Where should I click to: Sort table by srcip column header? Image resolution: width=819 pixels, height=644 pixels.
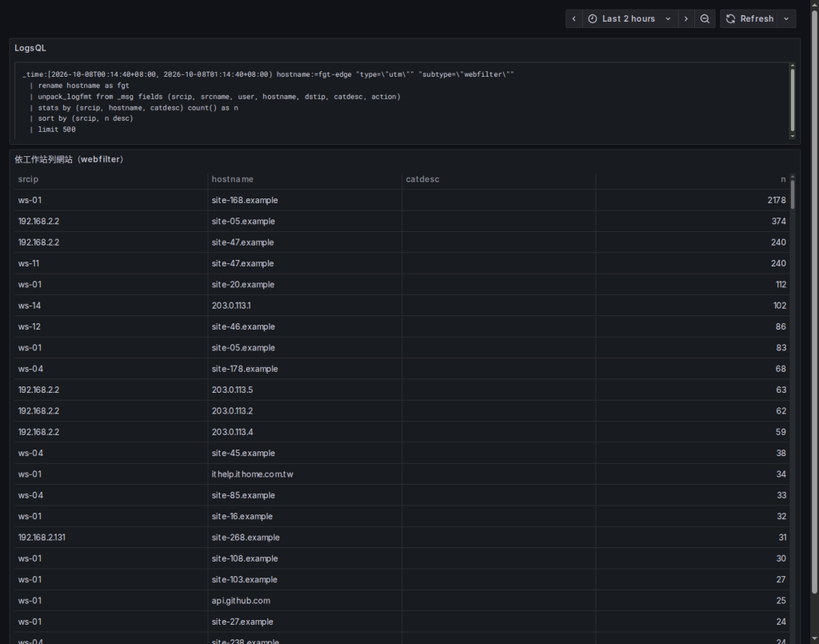(x=28, y=179)
